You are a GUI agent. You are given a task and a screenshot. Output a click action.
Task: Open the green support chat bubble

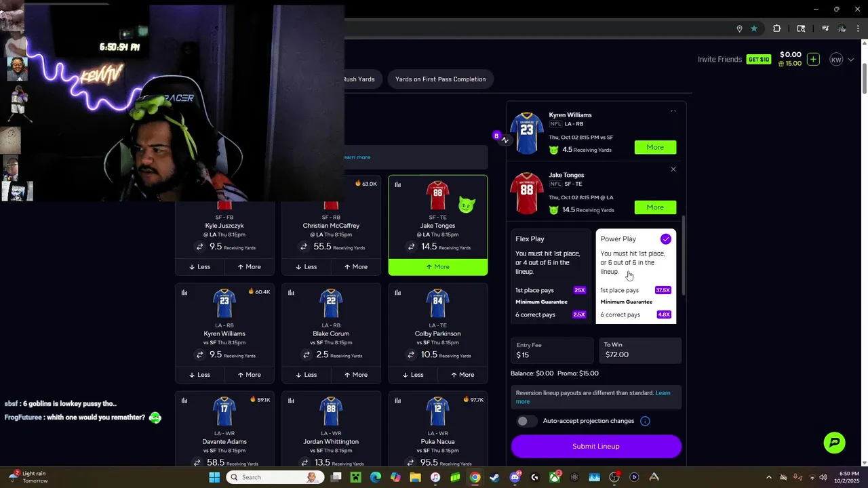pos(835,443)
